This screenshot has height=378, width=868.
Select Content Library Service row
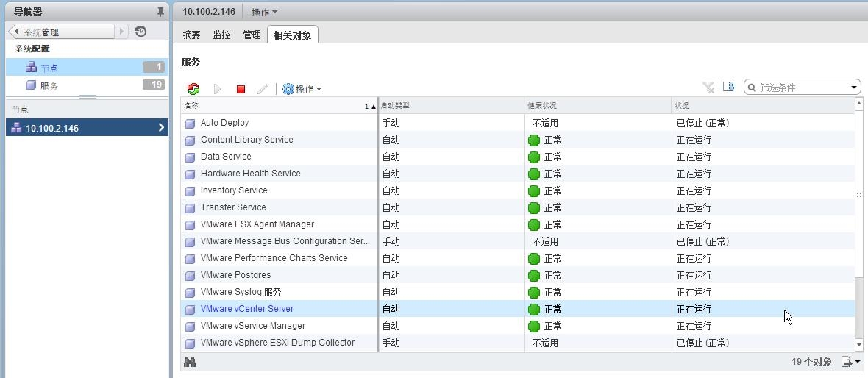518,140
